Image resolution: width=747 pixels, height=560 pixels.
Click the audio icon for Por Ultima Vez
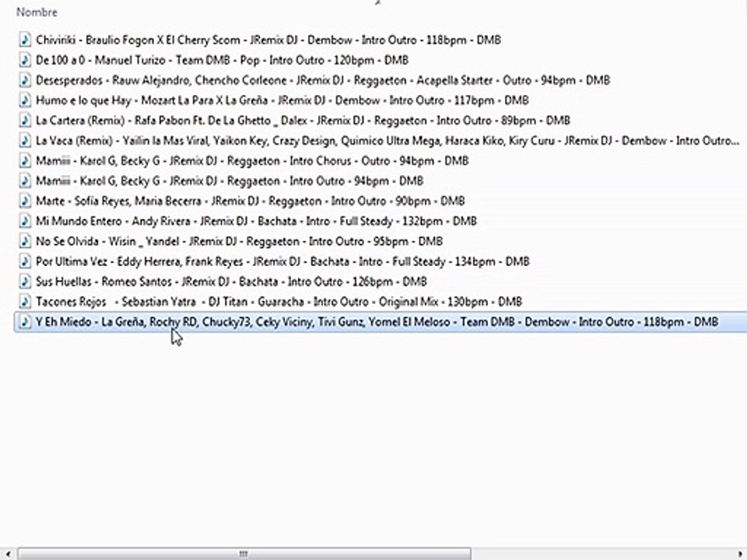tap(25, 261)
